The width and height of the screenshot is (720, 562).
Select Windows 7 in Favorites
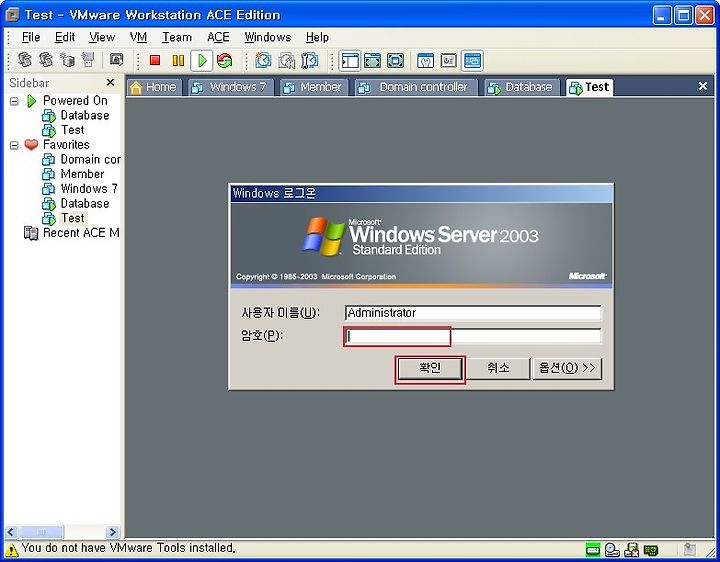point(80,189)
